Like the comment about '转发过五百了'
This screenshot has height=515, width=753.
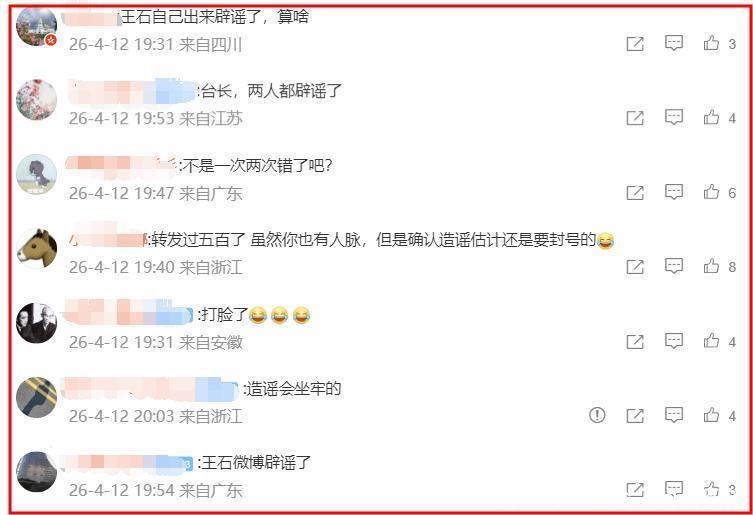[711, 266]
